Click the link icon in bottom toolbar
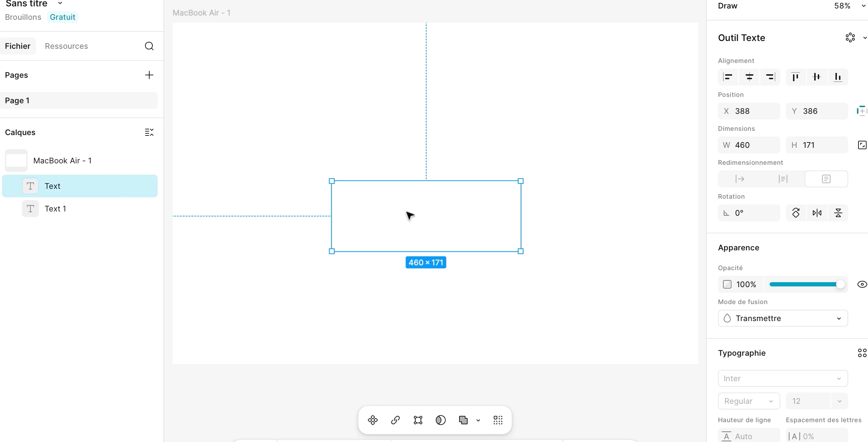Screen dimensions: 868x442 coord(395,420)
